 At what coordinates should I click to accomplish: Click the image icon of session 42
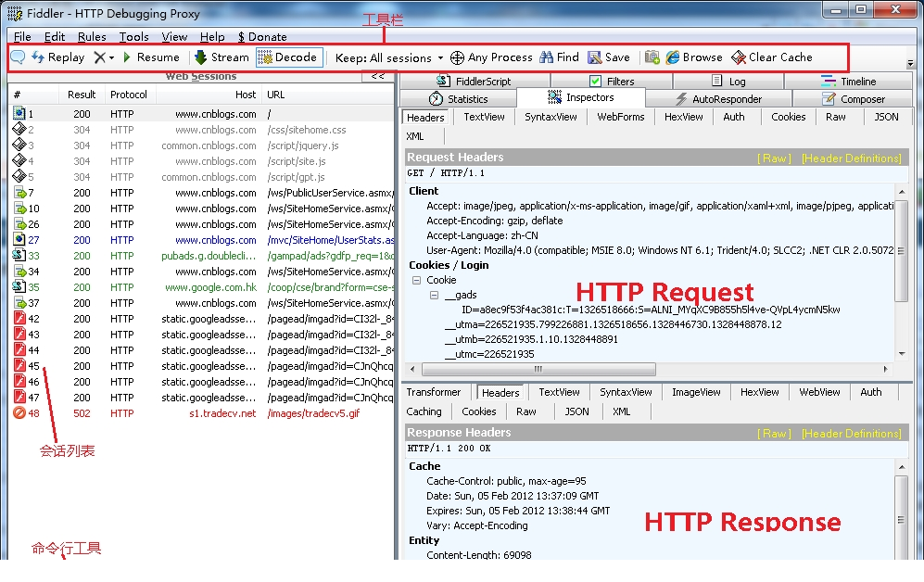(x=19, y=319)
